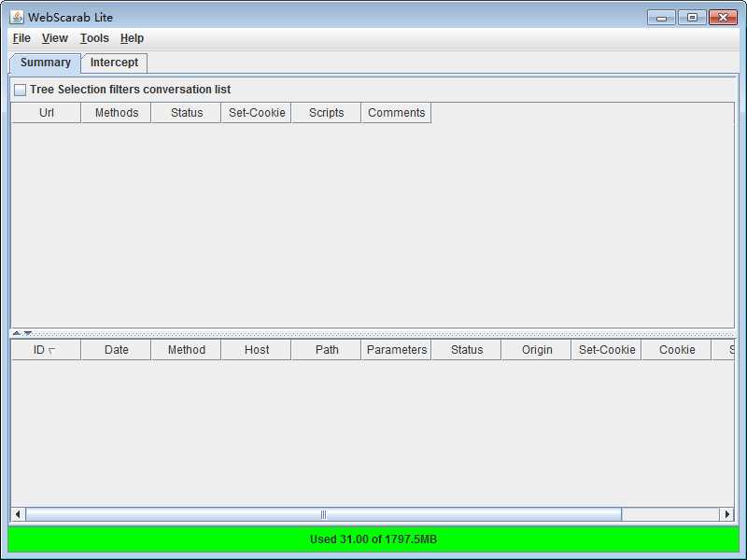747x560 pixels.
Task: Click the Cookie column header
Action: coord(676,350)
